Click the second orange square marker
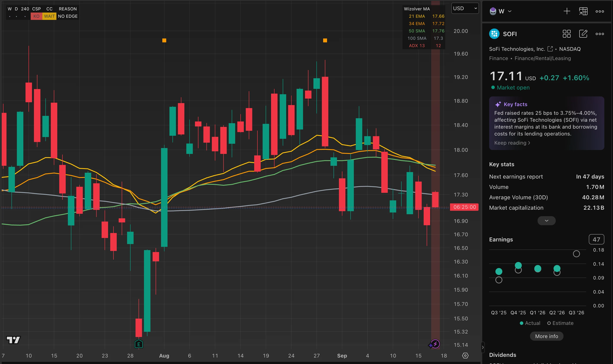Viewport: 613px width, 364px height. 325,40
